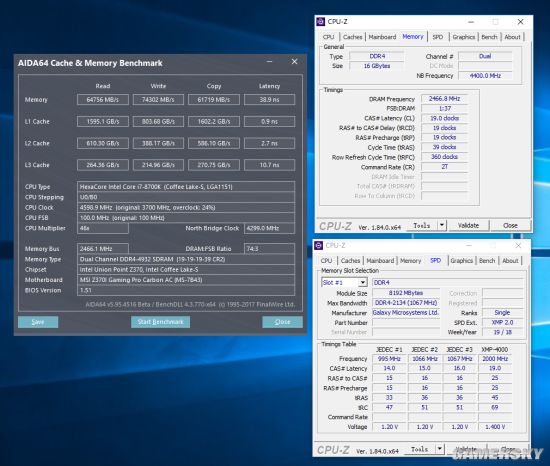
Task: Switch to the Mainboard tab in upper CPU-Z
Action: point(382,37)
